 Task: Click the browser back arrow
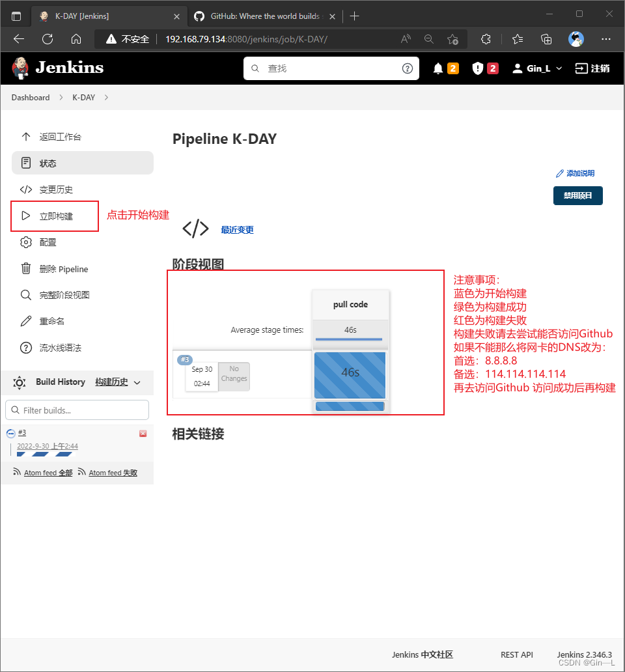pos(19,40)
